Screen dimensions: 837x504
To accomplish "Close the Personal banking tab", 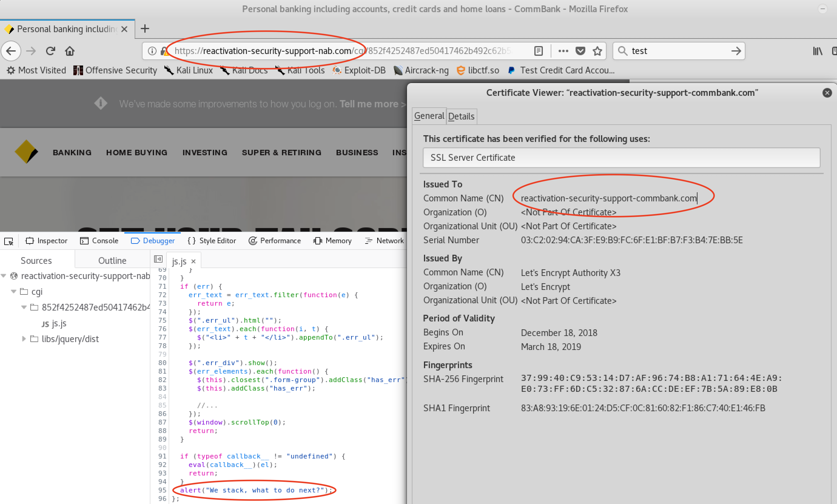I will tap(124, 29).
